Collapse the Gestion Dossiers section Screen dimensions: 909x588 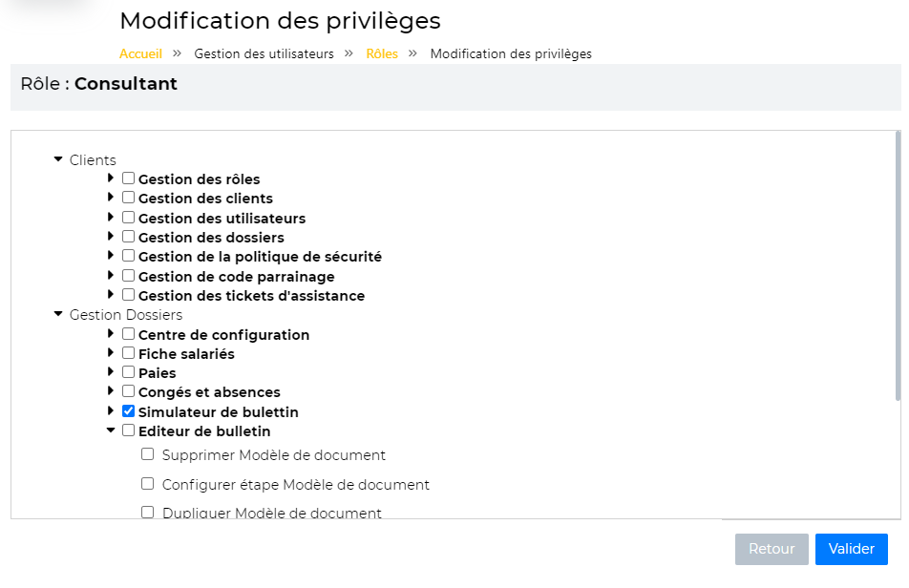click(58, 314)
